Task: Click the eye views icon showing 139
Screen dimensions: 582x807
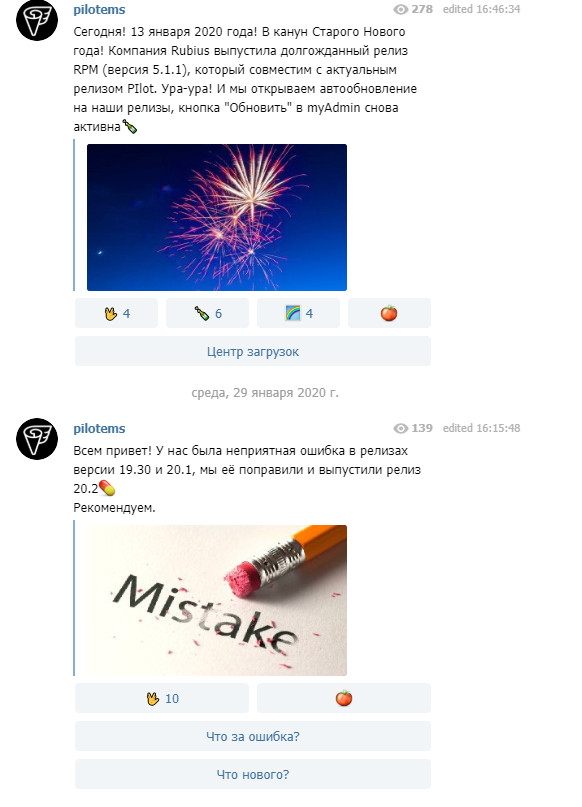Action: [x=400, y=428]
